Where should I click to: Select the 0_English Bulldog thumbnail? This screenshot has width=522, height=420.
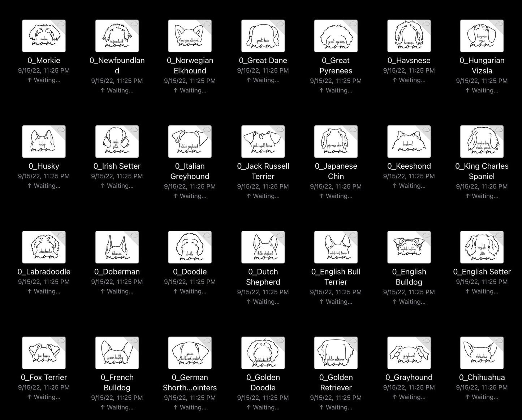click(x=409, y=247)
